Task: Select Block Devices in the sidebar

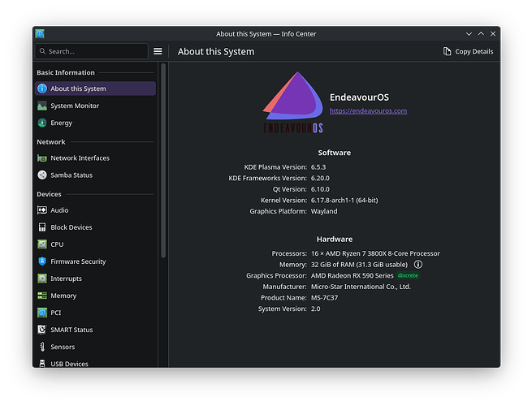Action: pos(71,227)
